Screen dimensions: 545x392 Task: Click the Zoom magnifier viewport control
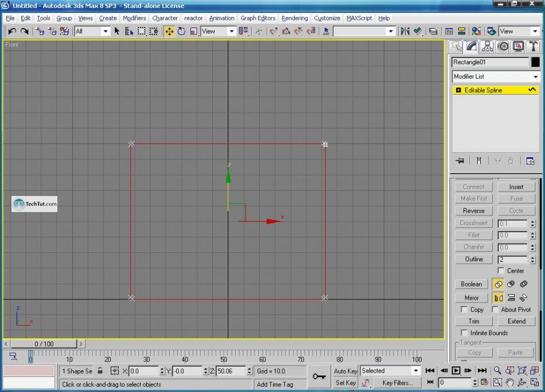tap(498, 370)
